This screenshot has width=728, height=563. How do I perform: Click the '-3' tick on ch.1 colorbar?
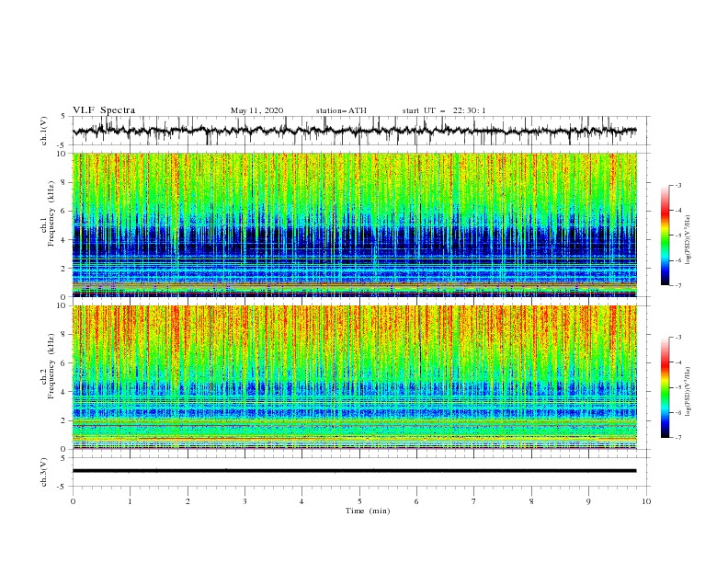pyautogui.click(x=678, y=185)
